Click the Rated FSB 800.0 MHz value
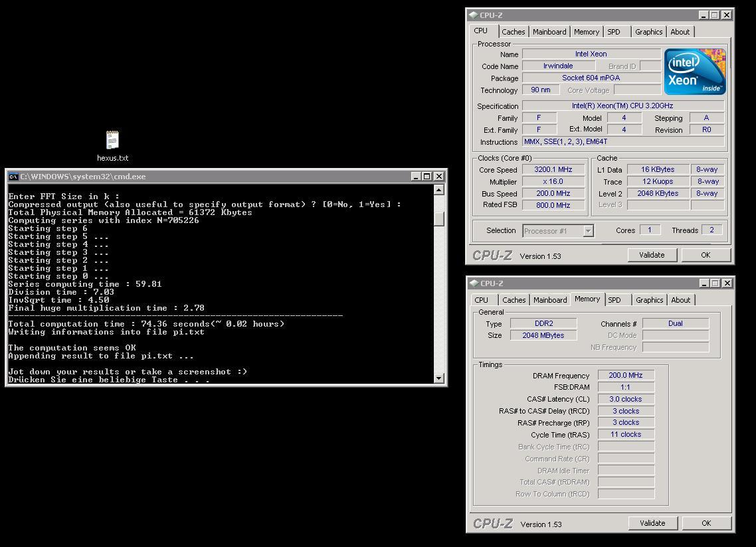The width and height of the screenshot is (756, 547). 553,205
